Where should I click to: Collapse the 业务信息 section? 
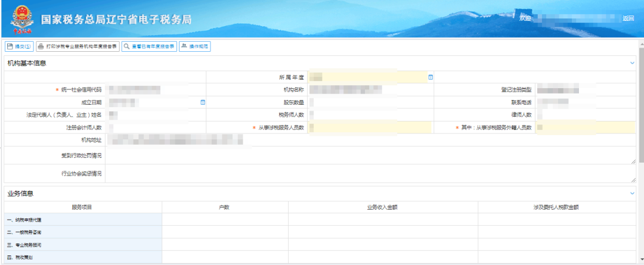point(632,194)
